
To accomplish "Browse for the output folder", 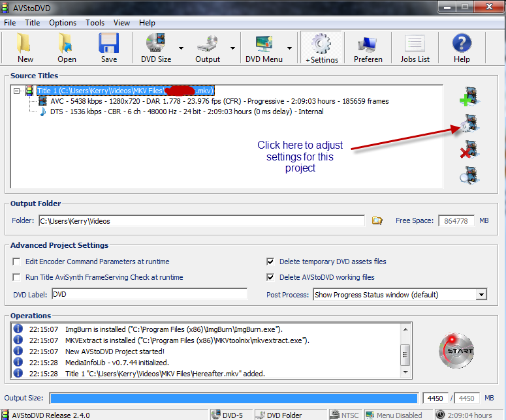I will click(377, 220).
